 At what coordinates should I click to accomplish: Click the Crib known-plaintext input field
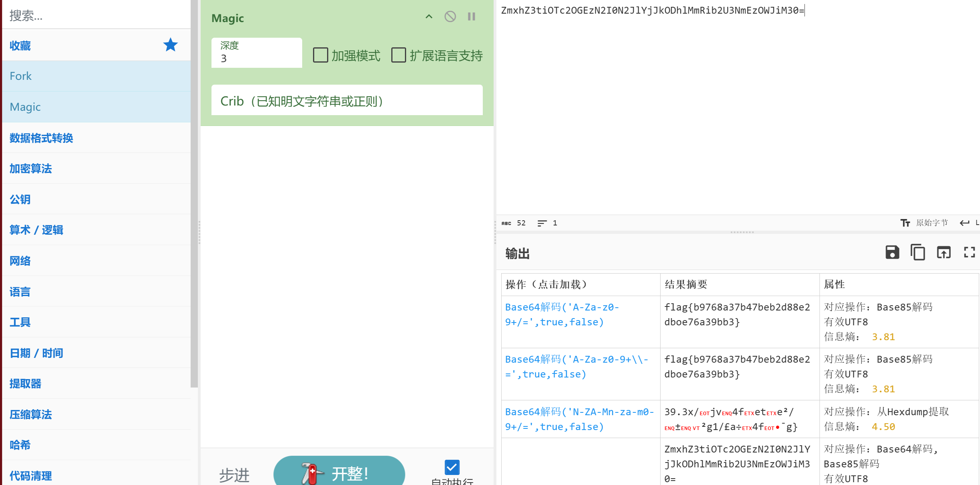347,101
